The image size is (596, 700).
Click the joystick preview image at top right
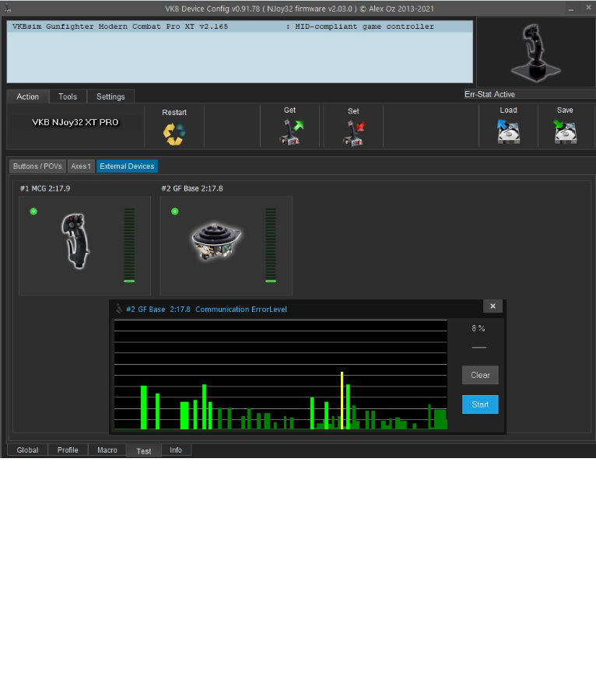pos(534,51)
